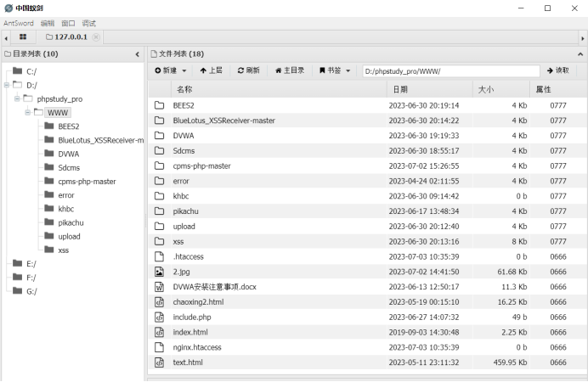Click pikachu folder icon in file list
This screenshot has height=382, width=588.
click(160, 211)
